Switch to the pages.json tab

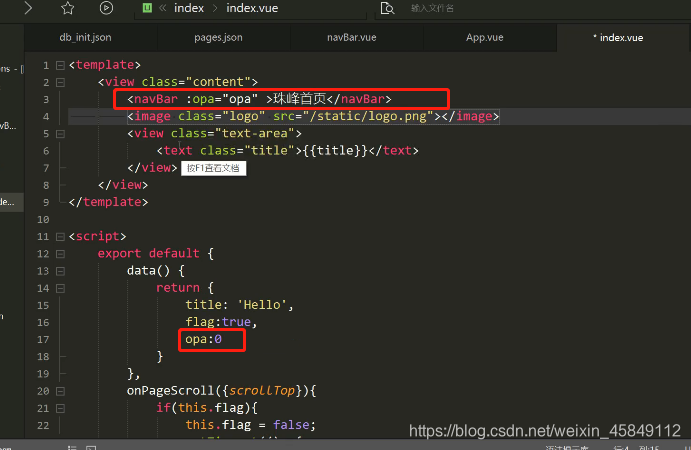click(x=218, y=37)
